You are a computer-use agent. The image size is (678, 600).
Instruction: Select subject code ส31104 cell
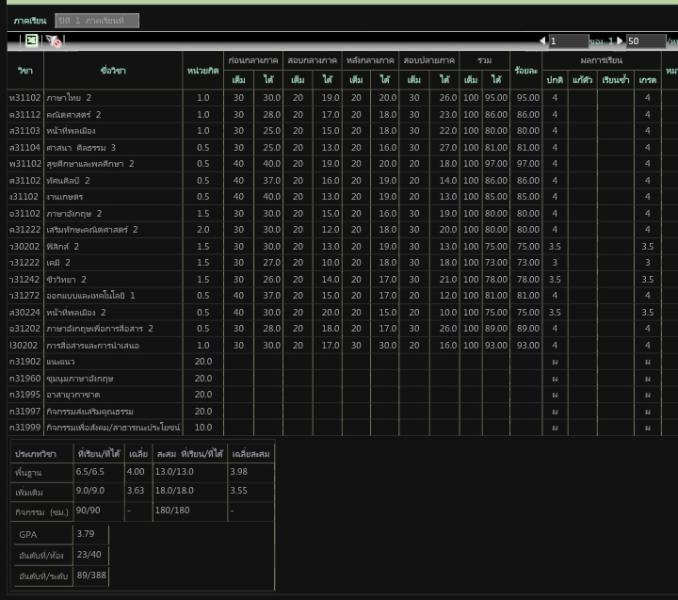[25, 147]
